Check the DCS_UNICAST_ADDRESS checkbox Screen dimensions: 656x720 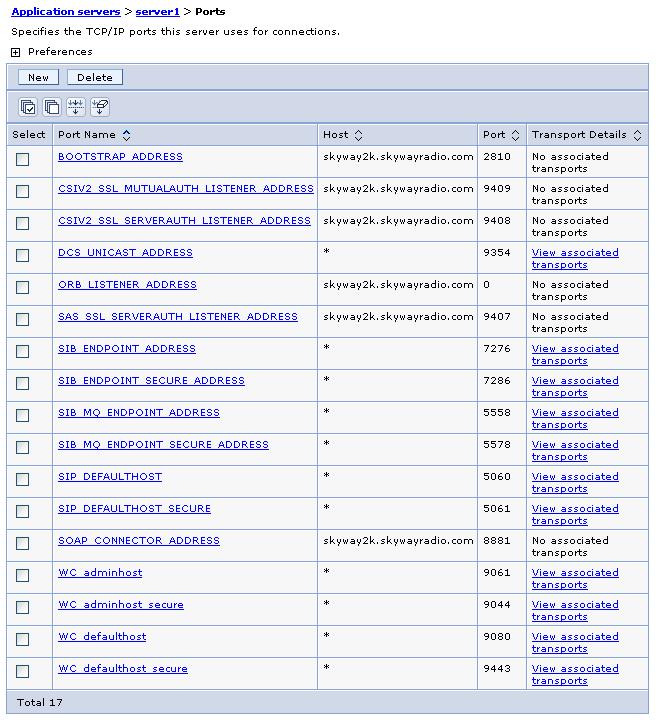coord(22,255)
